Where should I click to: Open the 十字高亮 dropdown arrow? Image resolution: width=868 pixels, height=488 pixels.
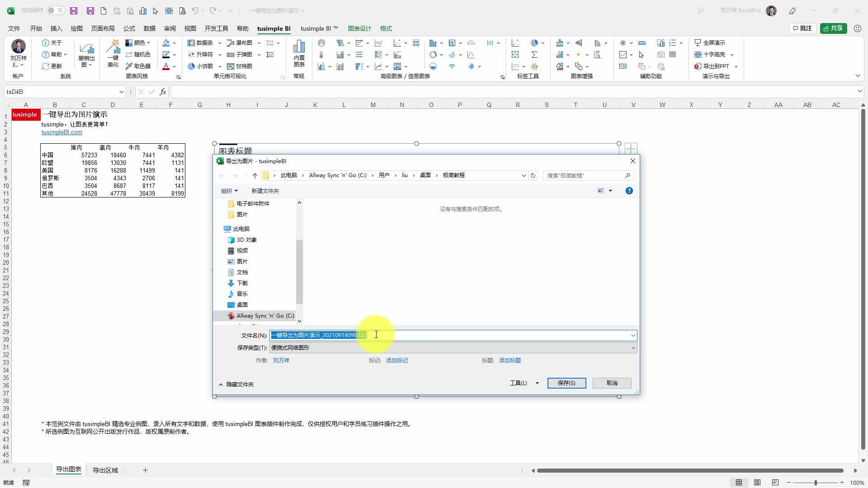732,55
